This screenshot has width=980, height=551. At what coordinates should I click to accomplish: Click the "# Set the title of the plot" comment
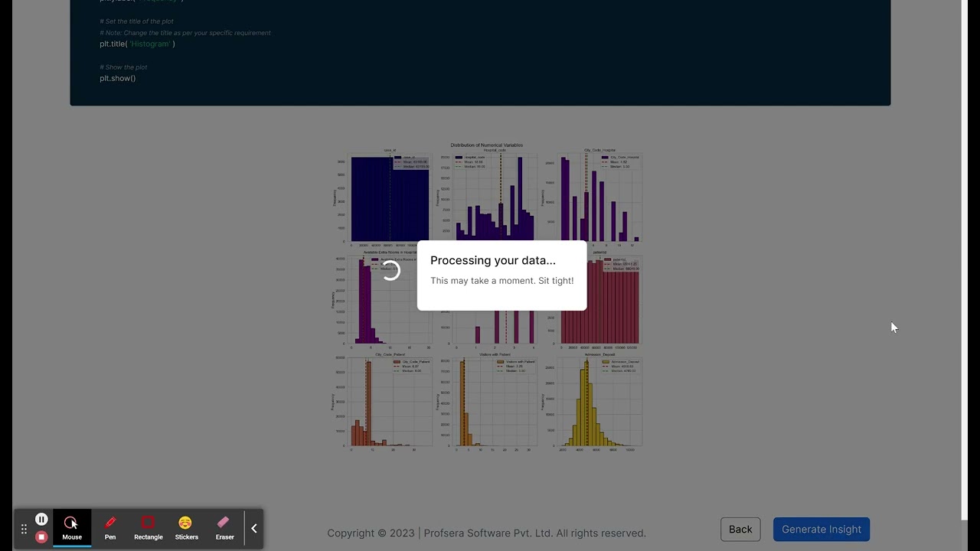point(136,21)
